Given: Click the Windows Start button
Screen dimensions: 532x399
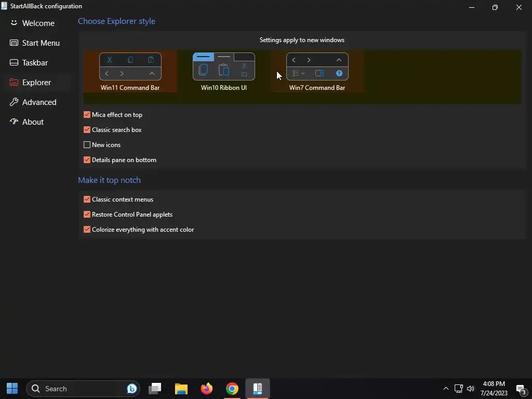Looking at the screenshot, I should tap(12, 389).
